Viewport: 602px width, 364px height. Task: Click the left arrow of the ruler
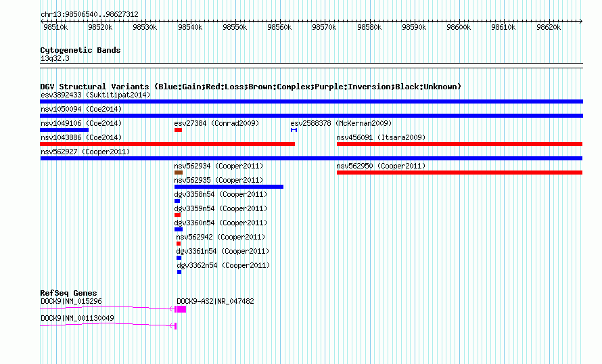pyautogui.click(x=42, y=22)
